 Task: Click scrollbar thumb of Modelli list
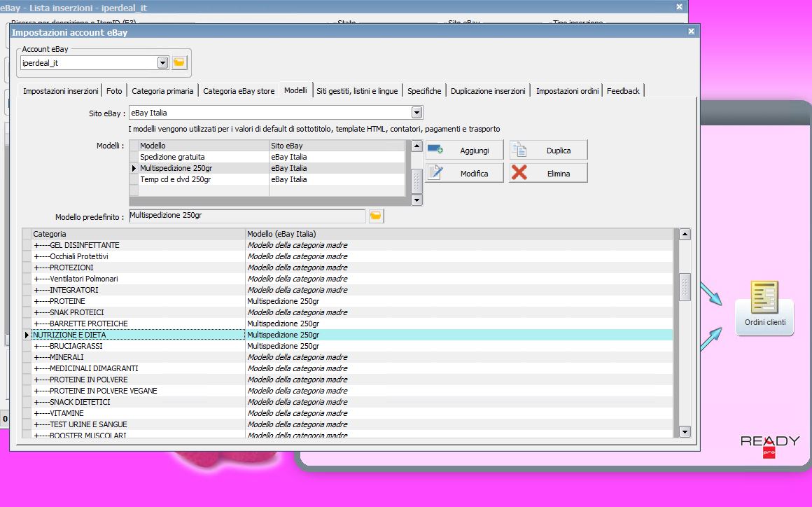(417, 180)
